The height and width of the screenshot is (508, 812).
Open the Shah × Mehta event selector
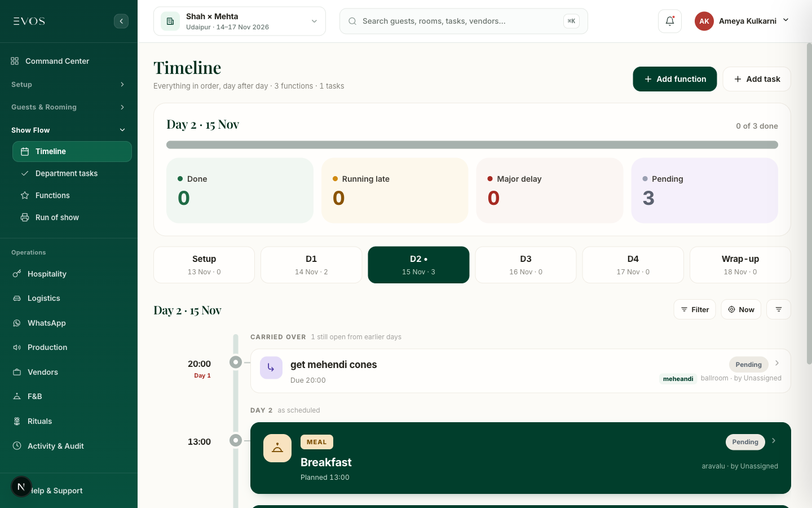[240, 21]
